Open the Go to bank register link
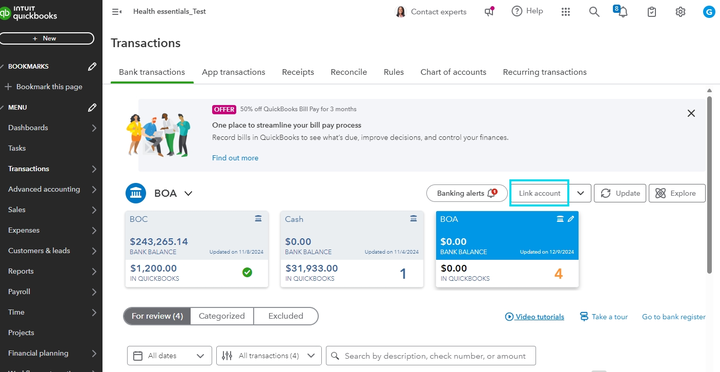The image size is (720, 372). [674, 316]
